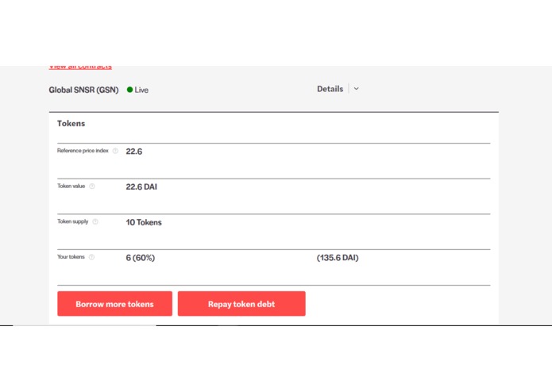The image size is (552, 392).
Task: Click the Live status text
Action: pyautogui.click(x=141, y=90)
